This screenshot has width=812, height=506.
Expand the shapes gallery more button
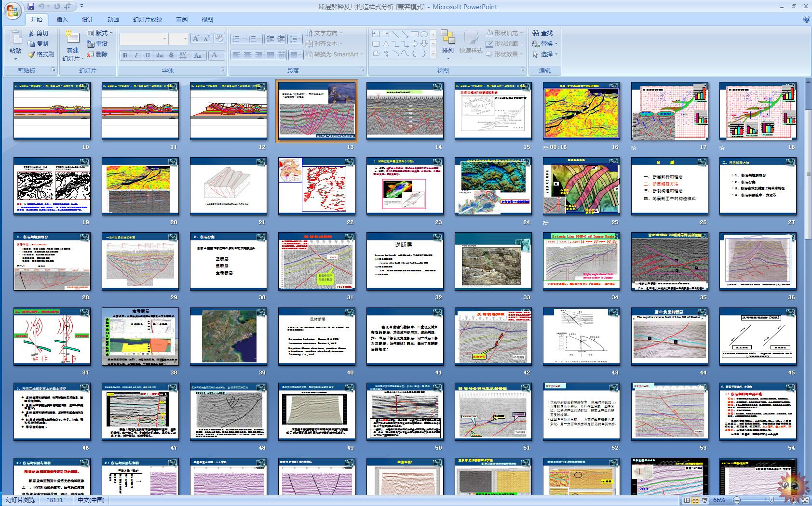[x=433, y=54]
